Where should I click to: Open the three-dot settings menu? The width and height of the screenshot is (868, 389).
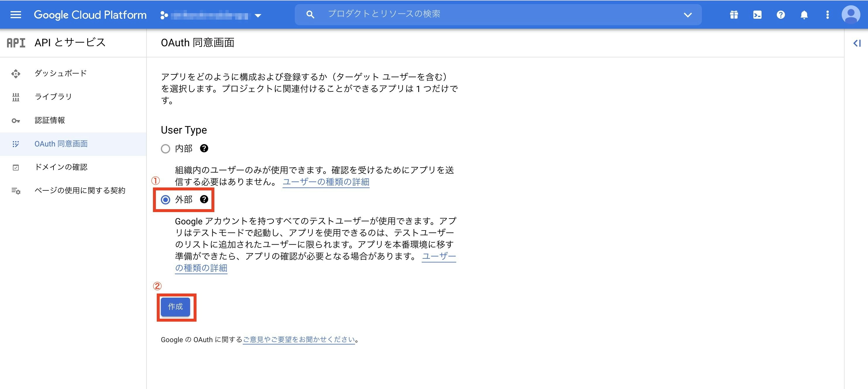(827, 15)
